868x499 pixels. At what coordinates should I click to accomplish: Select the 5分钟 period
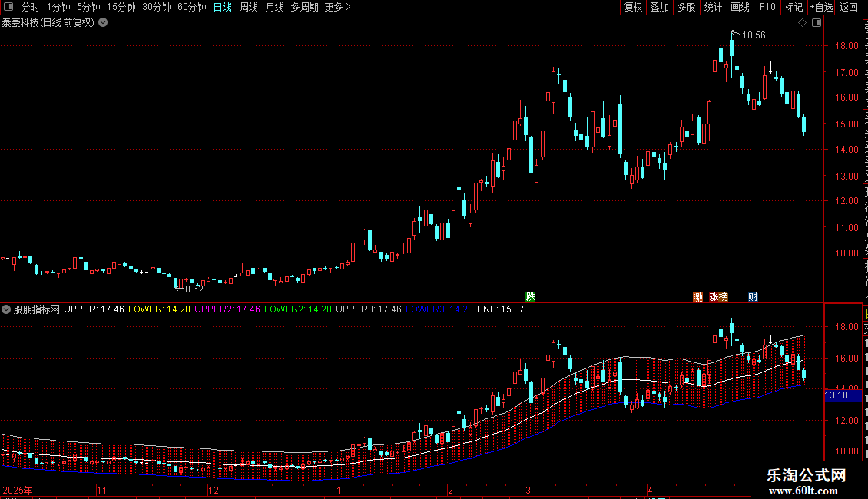pos(88,7)
